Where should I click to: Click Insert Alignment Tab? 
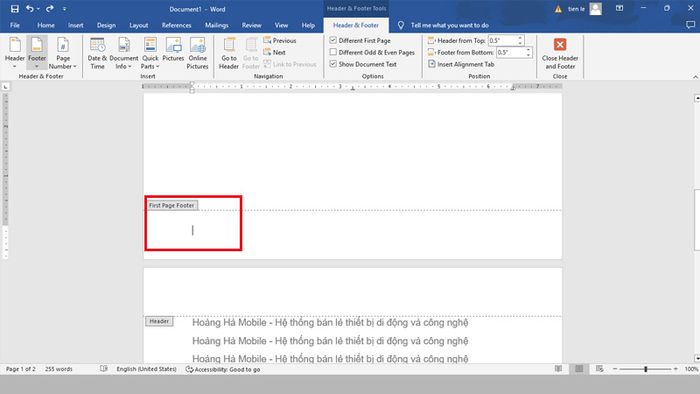tap(461, 64)
